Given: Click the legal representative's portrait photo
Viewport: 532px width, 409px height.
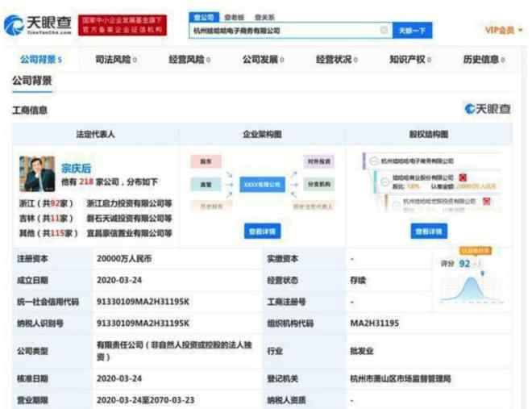Looking at the screenshot, I should pyautogui.click(x=37, y=173).
